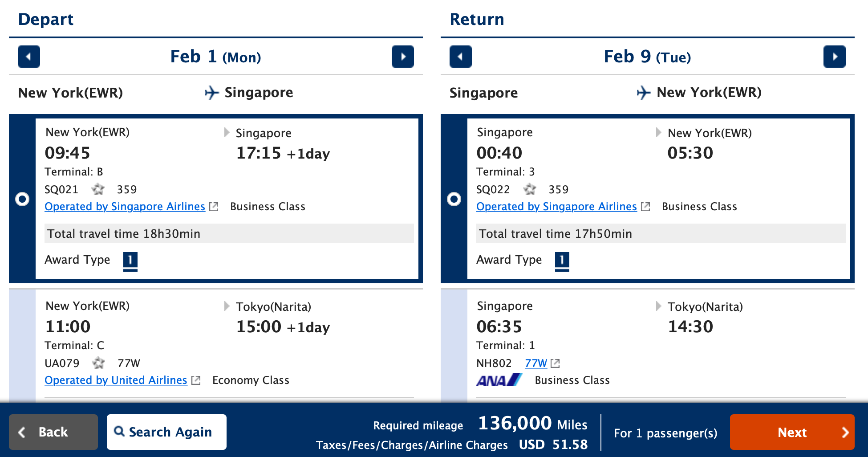Click the Search Again button
The height and width of the screenshot is (457, 868).
point(166,432)
